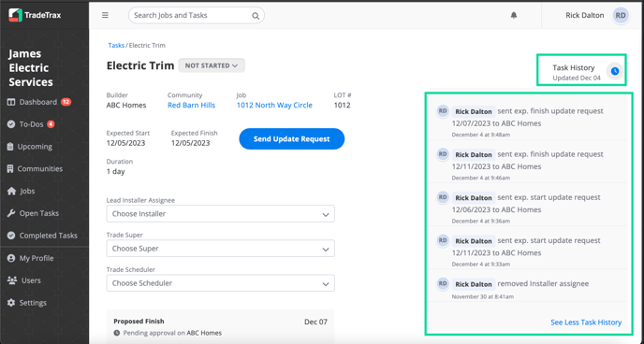Go to Upcoming in the sidebar
Image resolution: width=644 pixels, height=344 pixels.
pyautogui.click(x=35, y=147)
